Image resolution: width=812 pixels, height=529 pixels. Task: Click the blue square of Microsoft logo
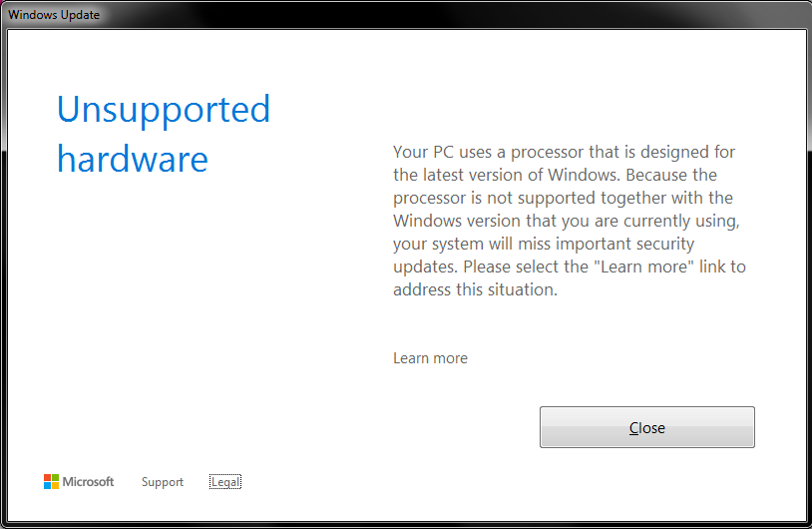pyautogui.click(x=48, y=486)
